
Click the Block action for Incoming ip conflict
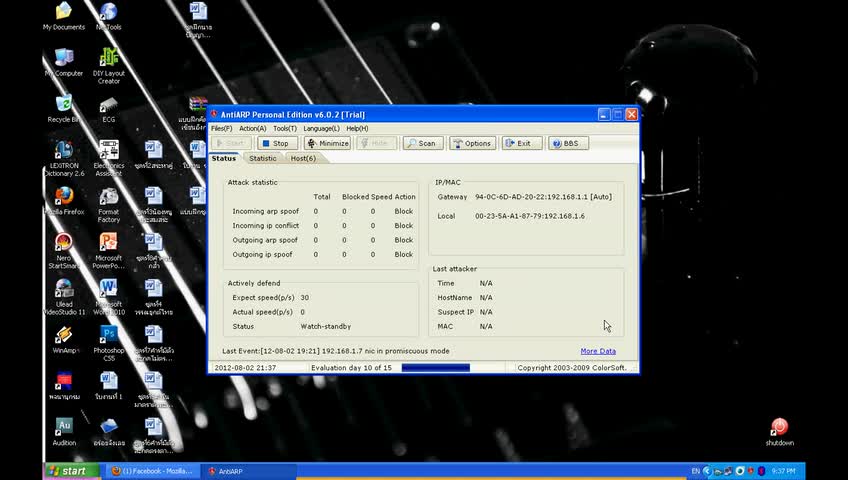[403, 226]
